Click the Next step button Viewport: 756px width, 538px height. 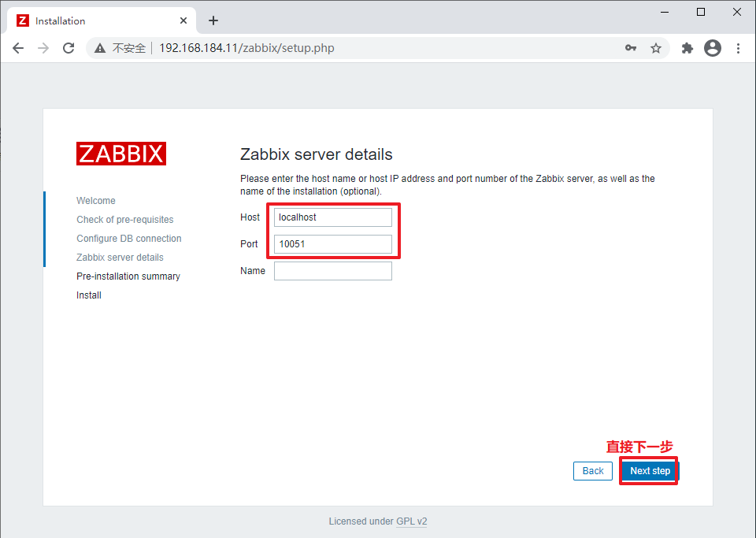[x=650, y=471]
